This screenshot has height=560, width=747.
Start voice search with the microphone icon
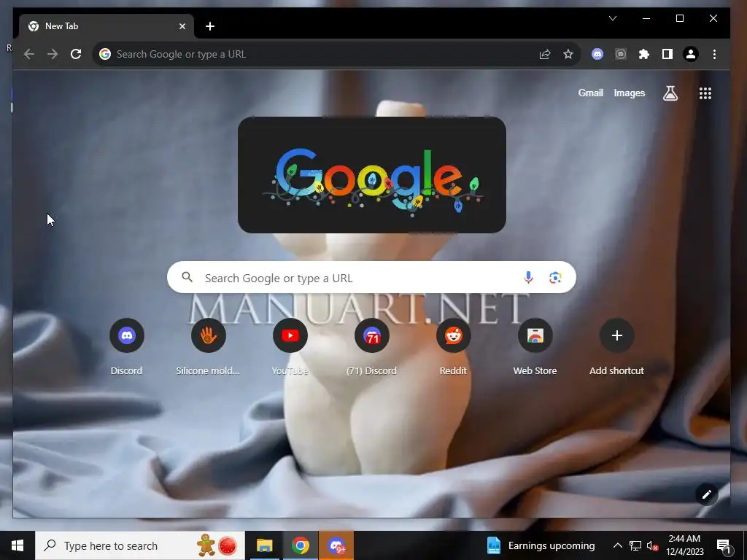[528, 277]
